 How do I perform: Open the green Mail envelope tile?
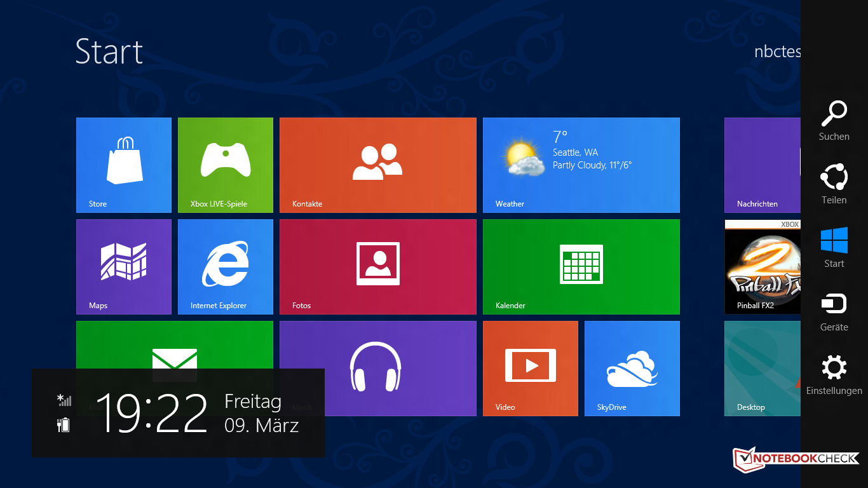coord(175,344)
